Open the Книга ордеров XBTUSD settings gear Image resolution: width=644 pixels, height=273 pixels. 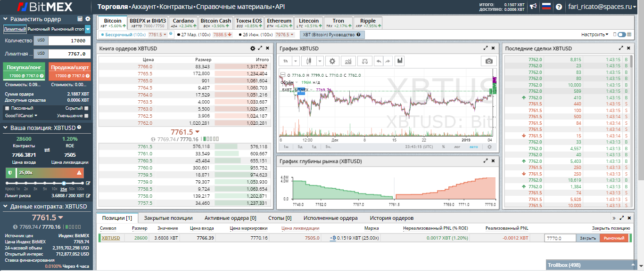coord(253,48)
